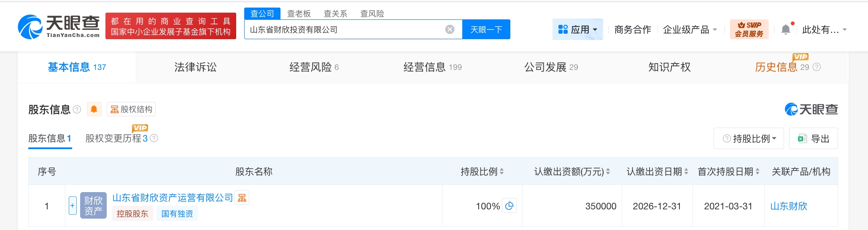This screenshot has height=230, width=868.
Task: Expand the 企业级产品 menu
Action: coord(690,29)
